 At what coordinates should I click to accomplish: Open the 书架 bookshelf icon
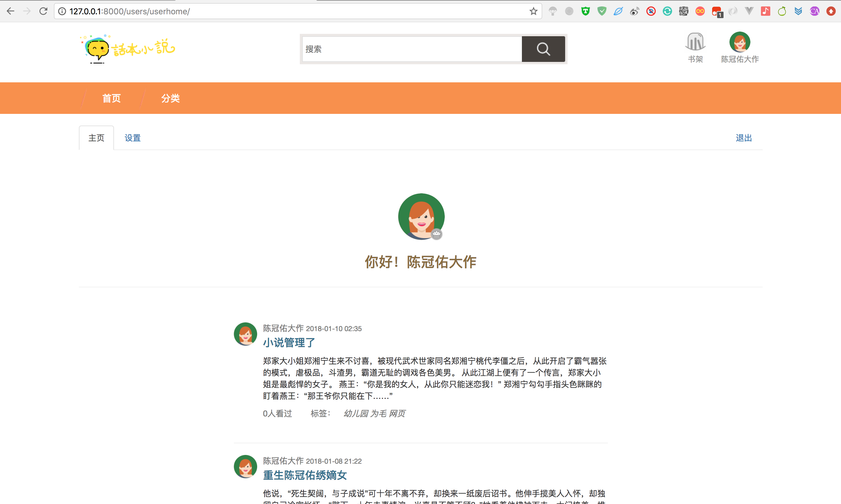(x=695, y=42)
